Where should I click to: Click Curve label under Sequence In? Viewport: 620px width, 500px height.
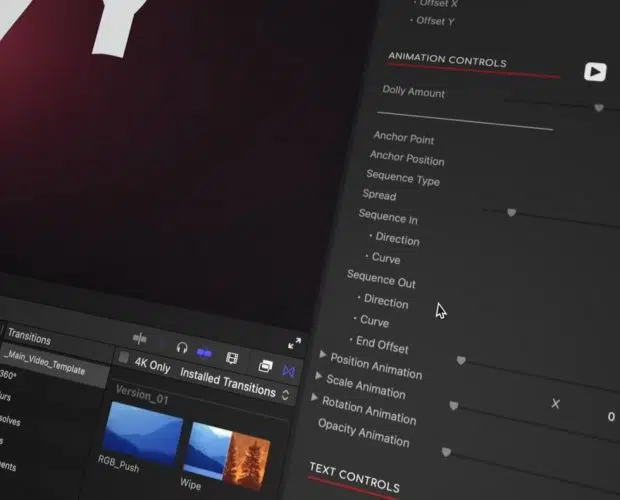tap(386, 258)
